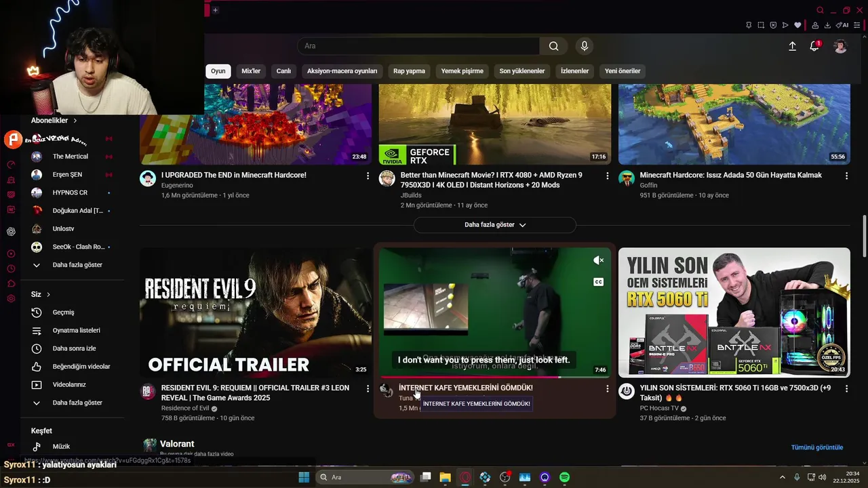868x488 pixels.
Task: Click the page vertical scrollbar thumb
Action: 864,235
